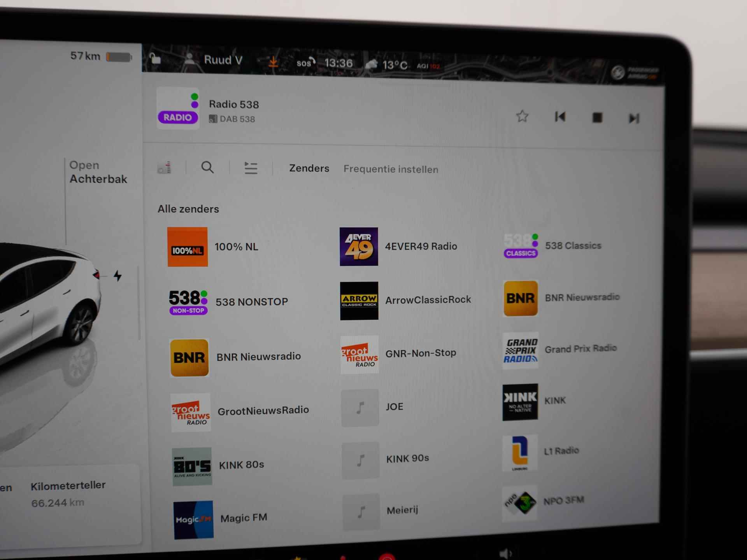Open driver profile Ruud V
Viewport: 747px width, 560px height.
213,60
